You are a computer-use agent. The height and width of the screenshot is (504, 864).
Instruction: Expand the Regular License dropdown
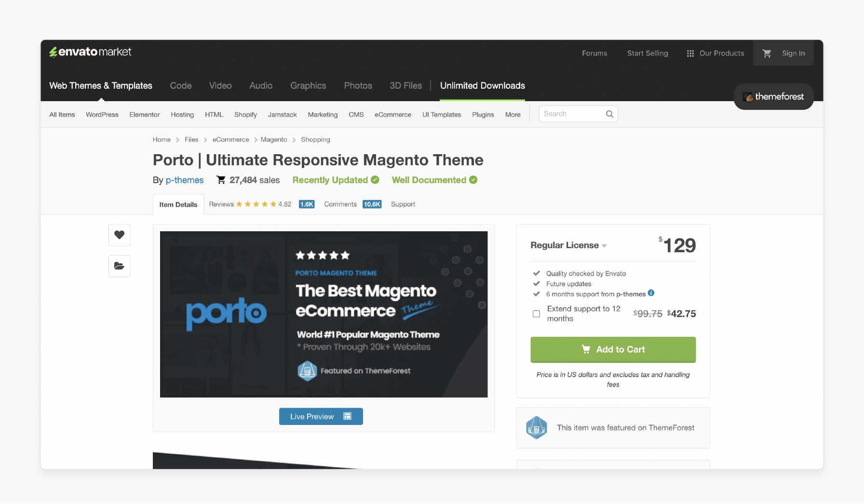tap(568, 245)
